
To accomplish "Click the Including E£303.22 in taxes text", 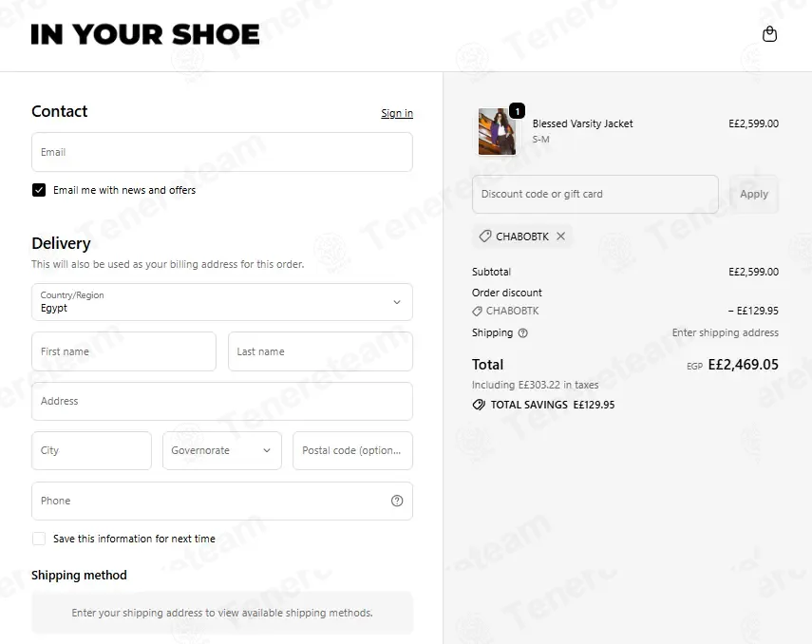I will [x=535, y=385].
